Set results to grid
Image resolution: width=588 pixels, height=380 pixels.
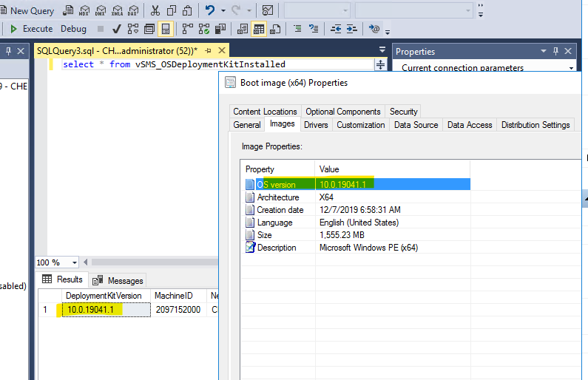(259, 29)
